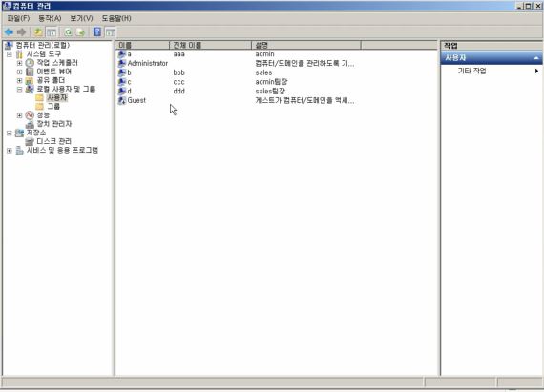Screen dimensions: 544x392
Task: Expand the 서비스 및 응용 프로그램 node
Action: coord(9,151)
